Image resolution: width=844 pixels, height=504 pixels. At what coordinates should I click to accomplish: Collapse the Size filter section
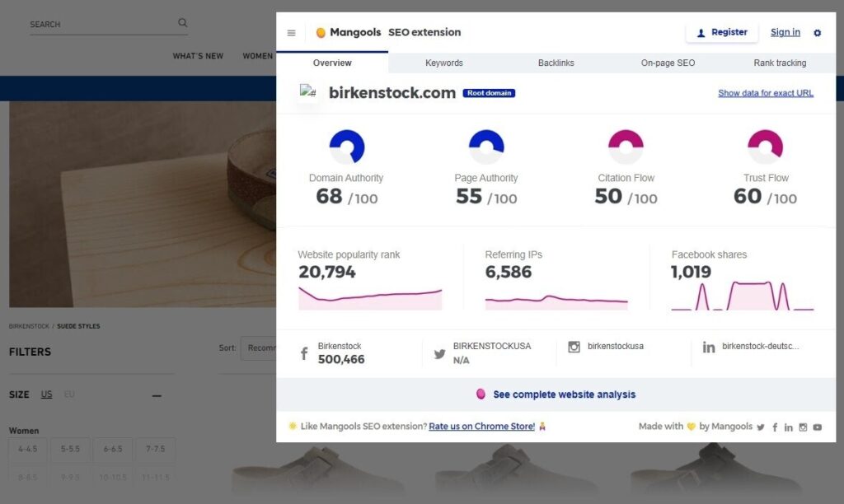[x=157, y=395]
